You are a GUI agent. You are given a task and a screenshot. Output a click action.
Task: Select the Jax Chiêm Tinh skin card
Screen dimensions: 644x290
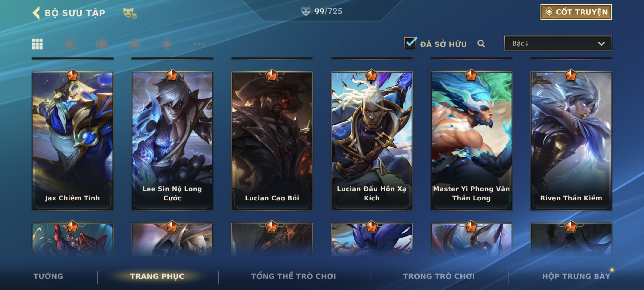72,141
